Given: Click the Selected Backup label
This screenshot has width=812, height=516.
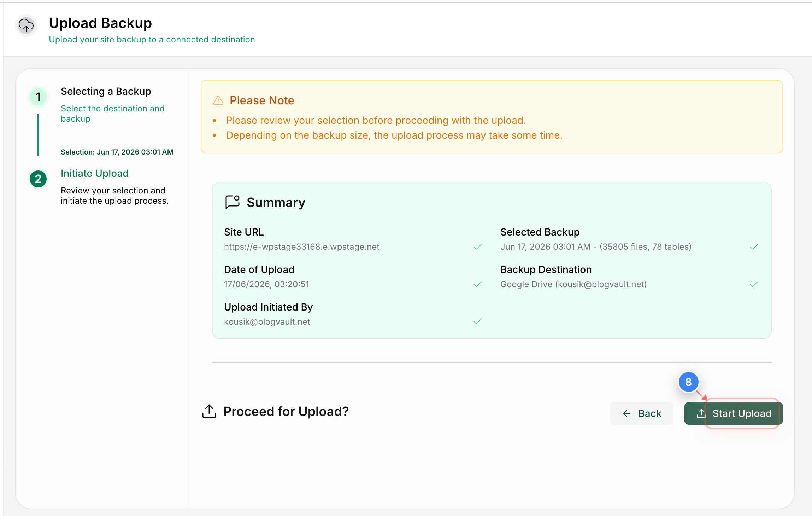Looking at the screenshot, I should (x=540, y=232).
